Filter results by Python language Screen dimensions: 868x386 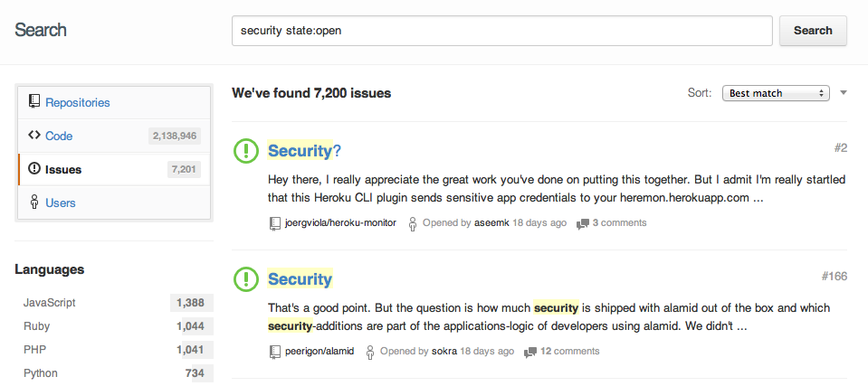point(42,373)
